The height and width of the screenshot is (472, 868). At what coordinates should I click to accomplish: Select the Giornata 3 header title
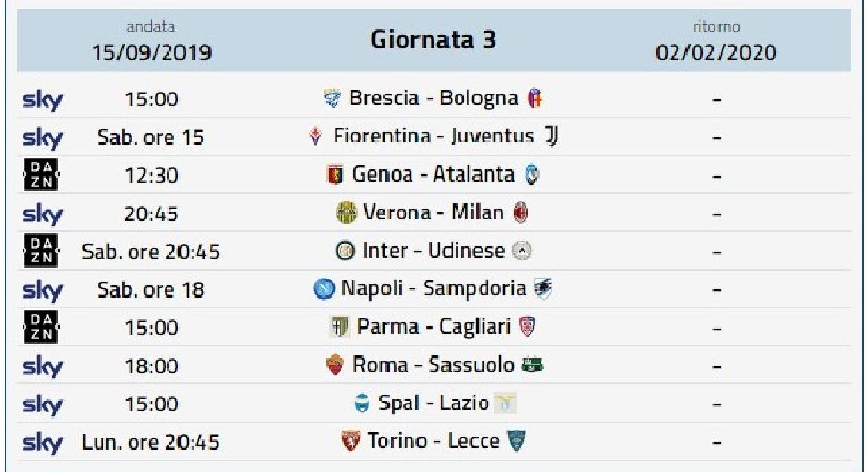pos(434,40)
